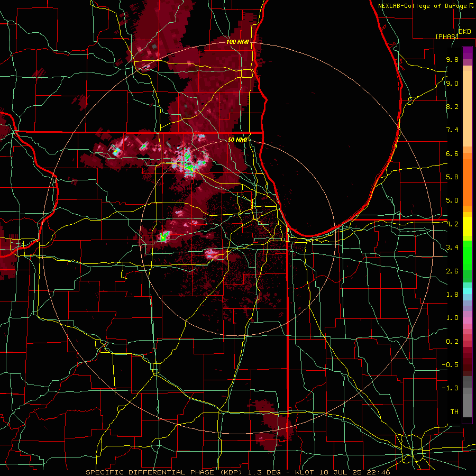Click the -1.3 scale value
Screen dimensions: 476x476
tap(450, 388)
